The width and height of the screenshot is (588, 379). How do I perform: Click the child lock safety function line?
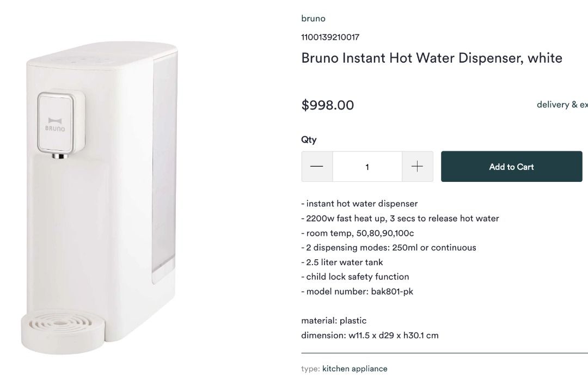point(354,276)
